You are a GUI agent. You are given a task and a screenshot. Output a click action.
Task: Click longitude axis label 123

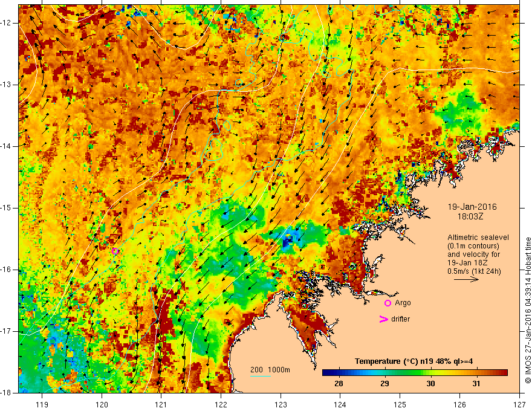coord(281,404)
